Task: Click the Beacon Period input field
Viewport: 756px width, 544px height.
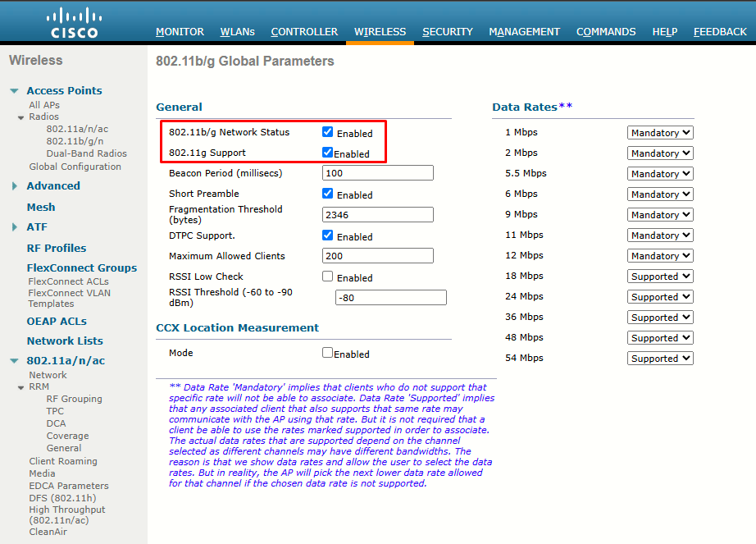Action: click(x=377, y=173)
